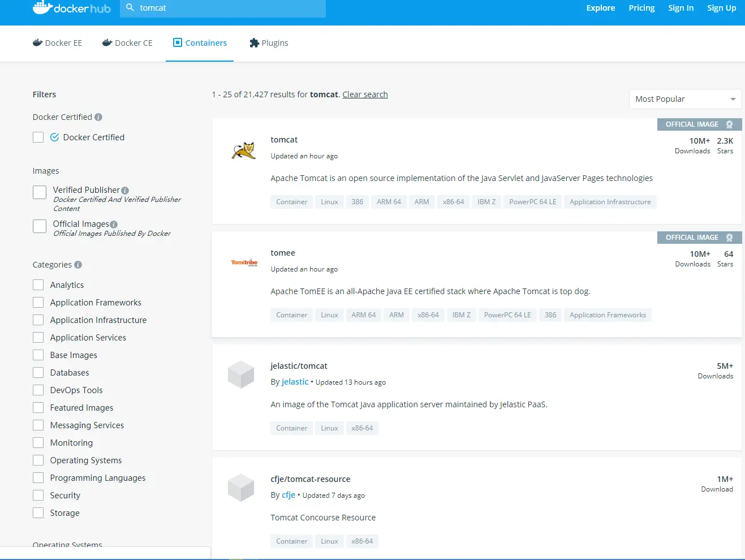Image resolution: width=745 pixels, height=560 pixels.
Task: Click Sign In
Action: tap(681, 8)
